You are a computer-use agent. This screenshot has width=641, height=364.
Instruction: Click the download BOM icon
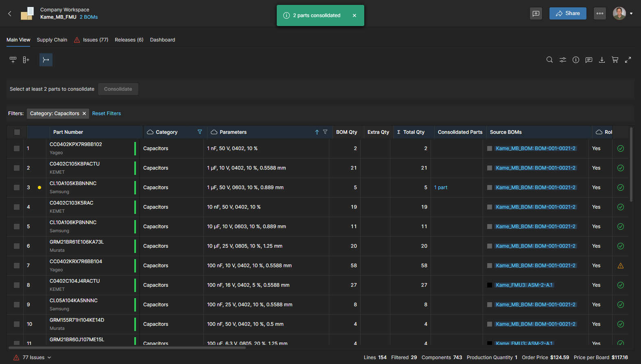pyautogui.click(x=602, y=60)
